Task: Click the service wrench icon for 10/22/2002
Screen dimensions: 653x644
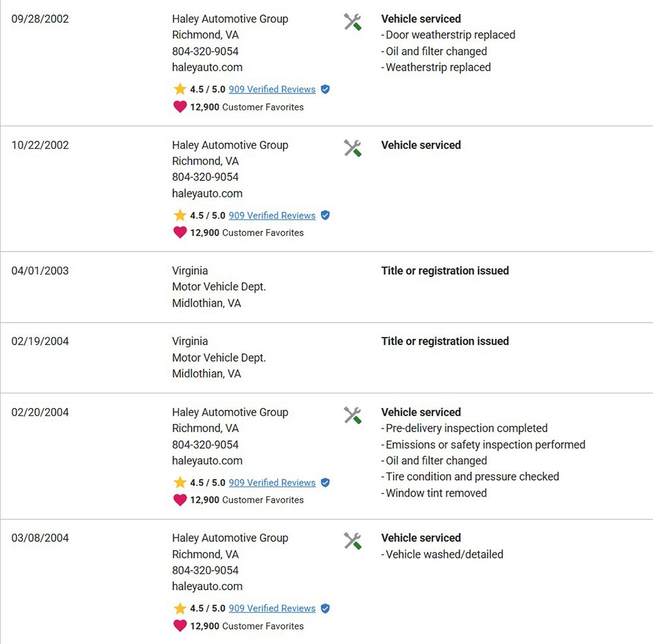Action: [x=353, y=148]
